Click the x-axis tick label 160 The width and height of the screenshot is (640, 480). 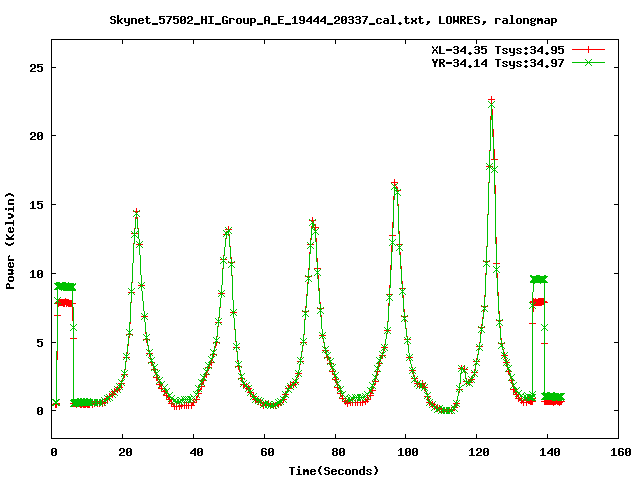(620, 452)
